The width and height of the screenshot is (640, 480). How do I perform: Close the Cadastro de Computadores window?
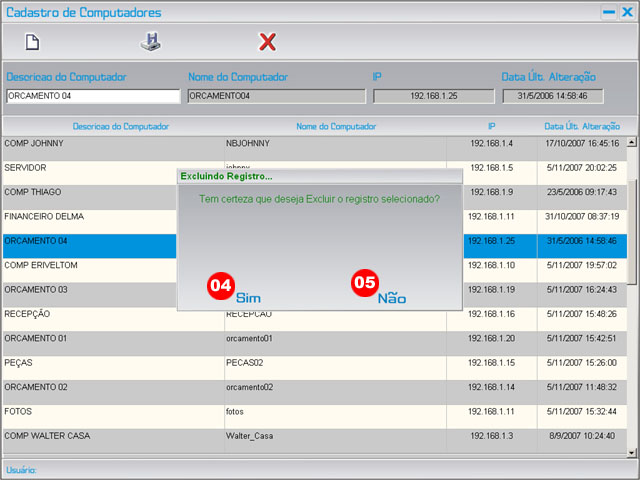627,12
